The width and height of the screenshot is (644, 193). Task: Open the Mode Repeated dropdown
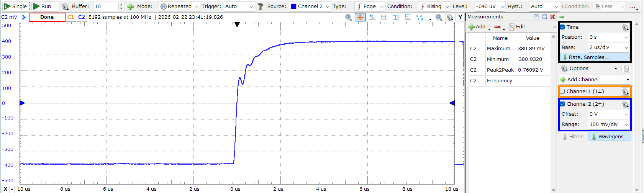[179, 7]
